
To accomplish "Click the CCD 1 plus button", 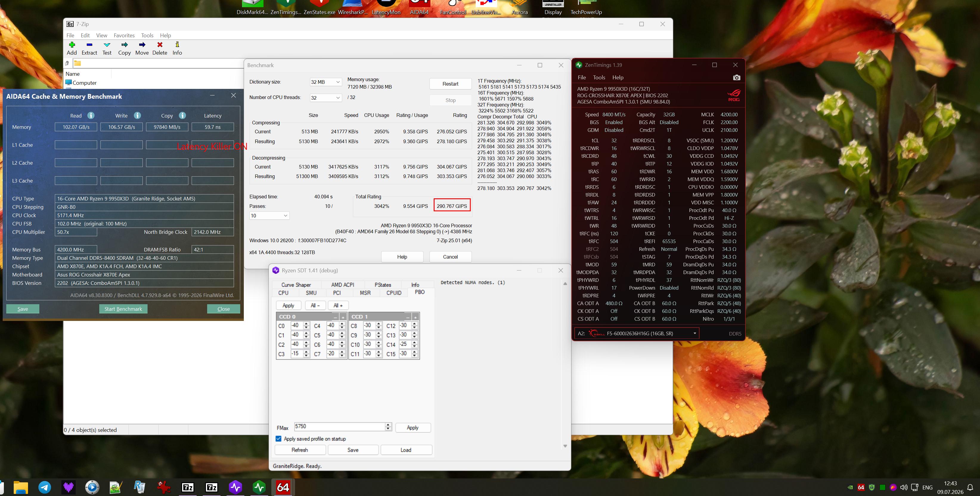I will (x=415, y=317).
